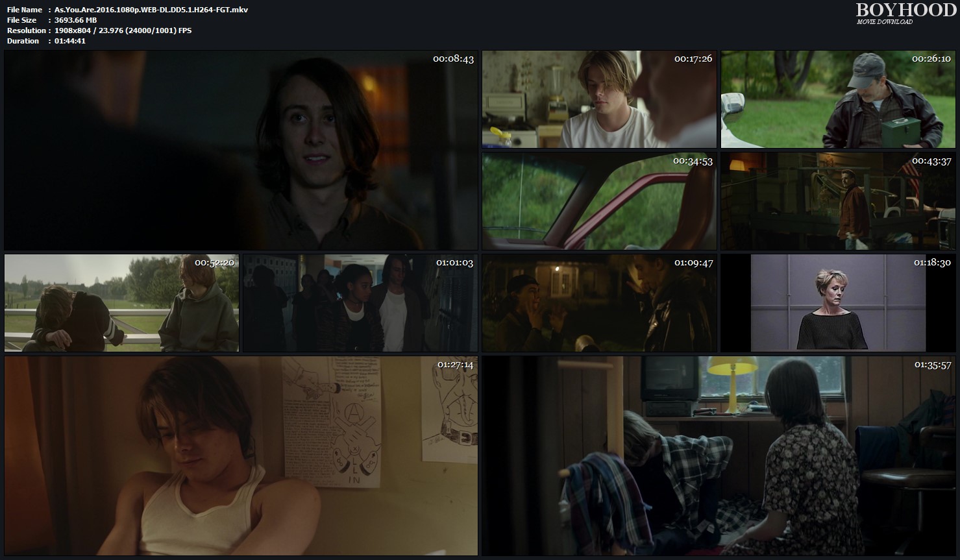Select the boy in white tank top thumbnail

[x=241, y=455]
